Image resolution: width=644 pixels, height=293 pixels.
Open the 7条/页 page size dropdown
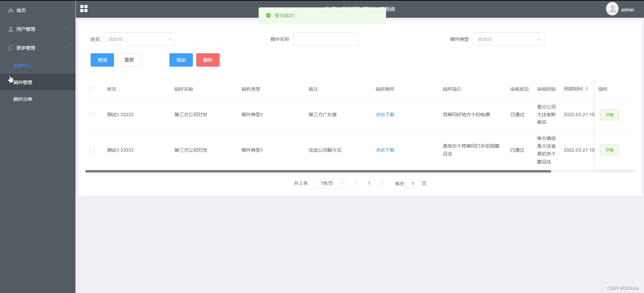329,183
